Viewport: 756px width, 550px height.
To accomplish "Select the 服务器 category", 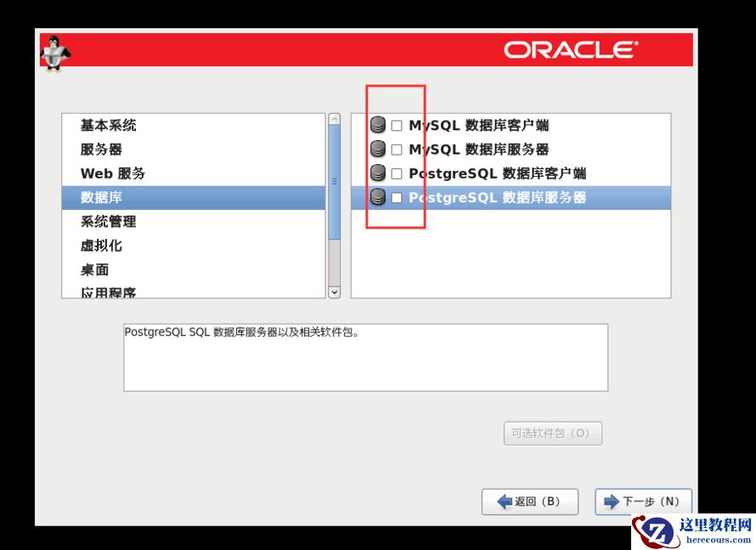I will (194, 150).
